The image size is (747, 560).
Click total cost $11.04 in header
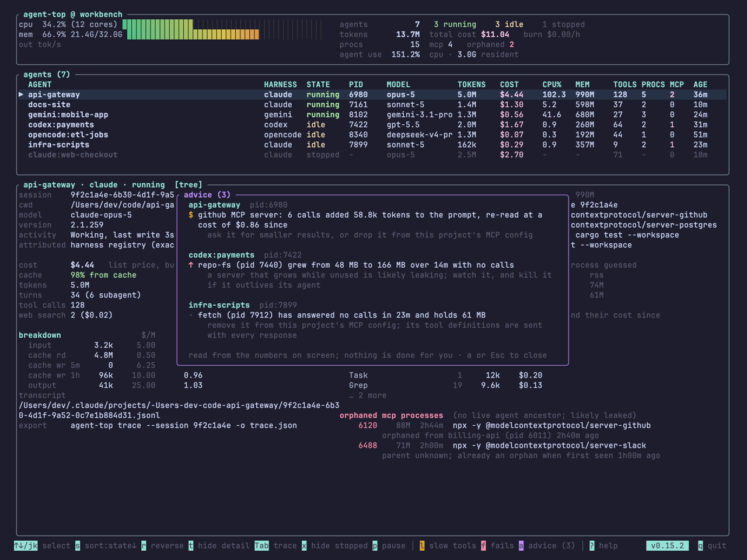(x=495, y=34)
